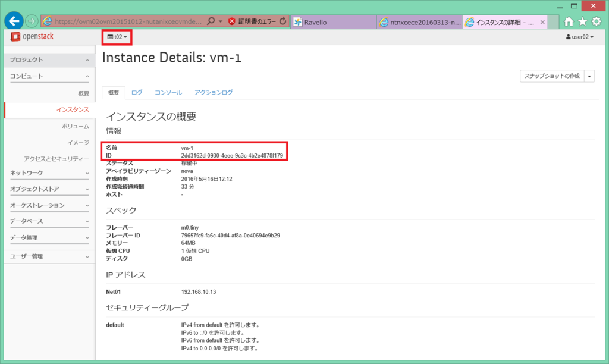Switch to the コンソール tab
609x364 pixels.
(168, 92)
